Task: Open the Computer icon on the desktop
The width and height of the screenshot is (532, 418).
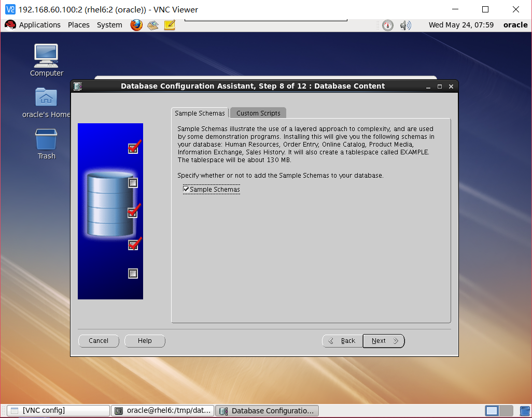Action: click(x=46, y=54)
